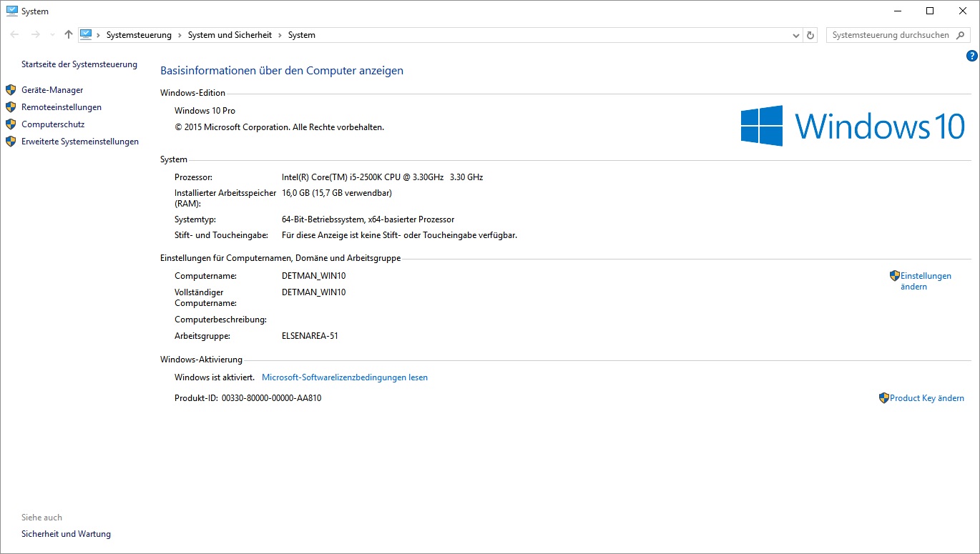This screenshot has width=980, height=554.
Task: Click the back arrow navigation button
Action: point(14,34)
